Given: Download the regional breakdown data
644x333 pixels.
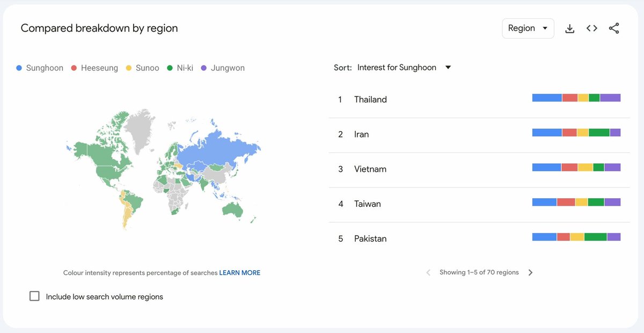Looking at the screenshot, I should pos(569,28).
